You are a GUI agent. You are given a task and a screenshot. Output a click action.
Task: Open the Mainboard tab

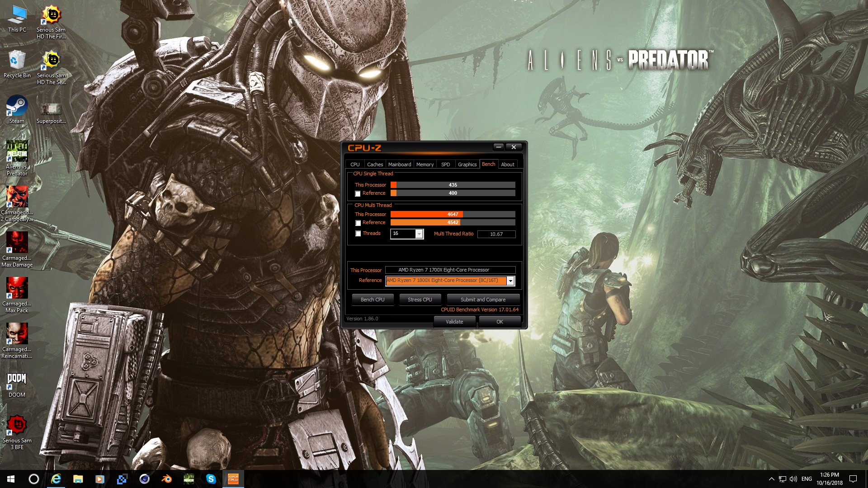[400, 164]
